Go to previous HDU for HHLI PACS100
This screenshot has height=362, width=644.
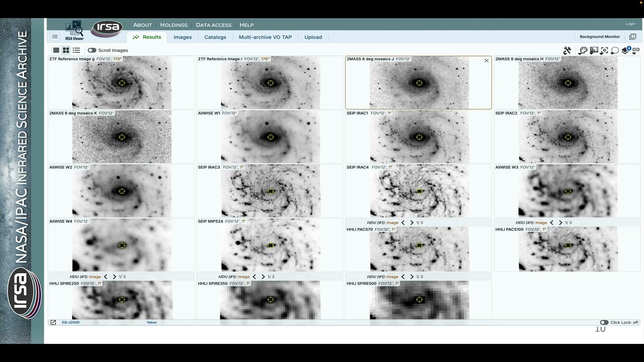551,223
